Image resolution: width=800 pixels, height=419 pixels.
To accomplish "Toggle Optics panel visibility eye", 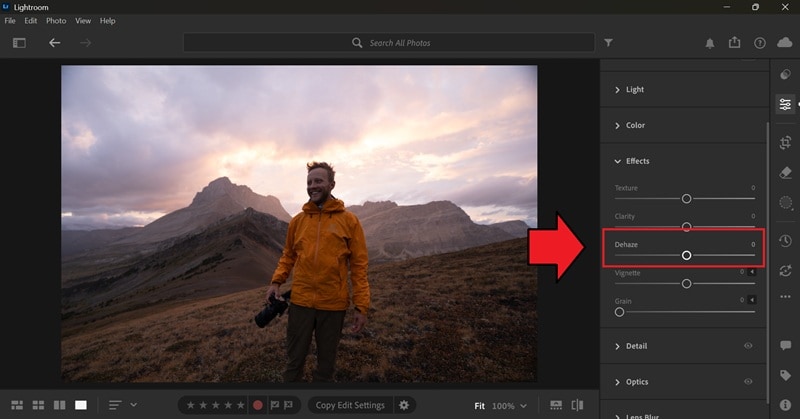I will pos(748,382).
